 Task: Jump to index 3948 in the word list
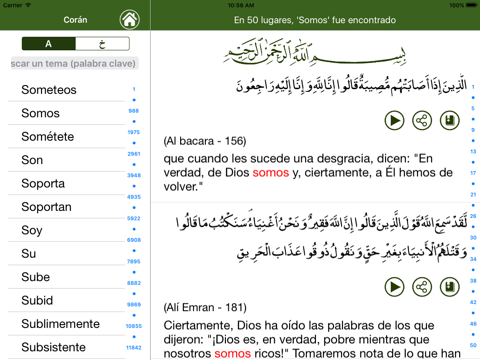(x=134, y=175)
